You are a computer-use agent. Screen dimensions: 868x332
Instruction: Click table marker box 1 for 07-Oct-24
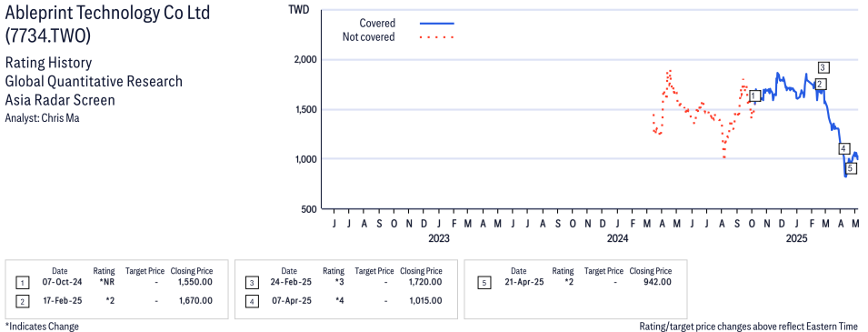[x=23, y=283]
